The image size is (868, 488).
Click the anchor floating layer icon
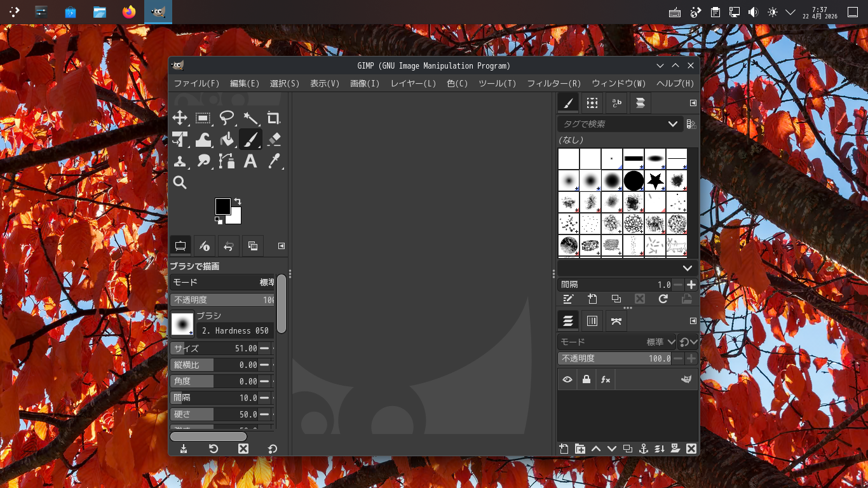[643, 449]
